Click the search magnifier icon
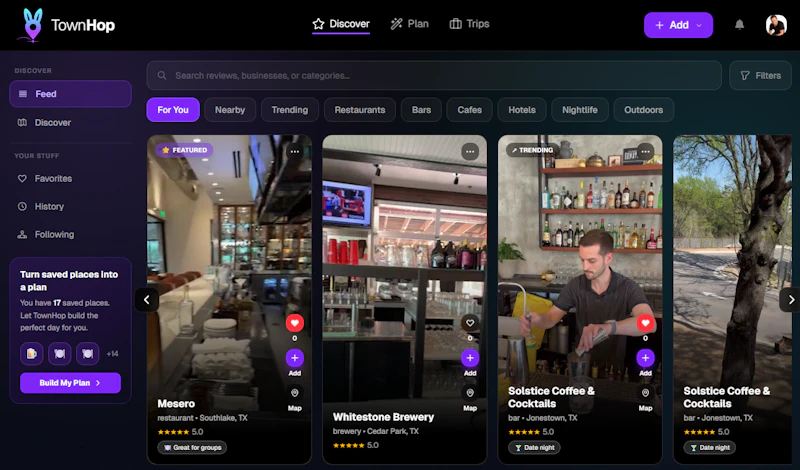 point(162,76)
